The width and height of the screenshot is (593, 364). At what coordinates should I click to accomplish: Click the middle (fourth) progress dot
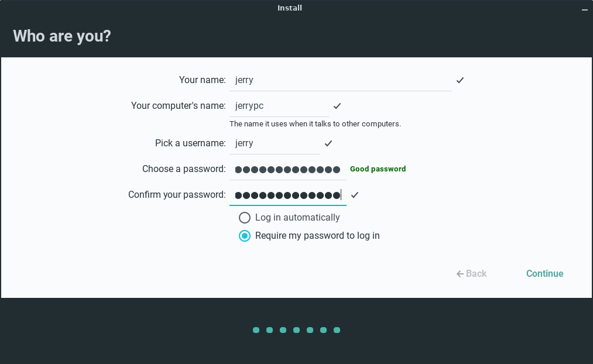point(296,330)
